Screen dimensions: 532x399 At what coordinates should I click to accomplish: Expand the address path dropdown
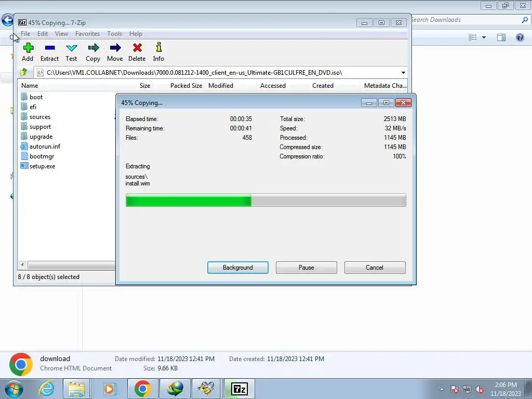point(403,73)
